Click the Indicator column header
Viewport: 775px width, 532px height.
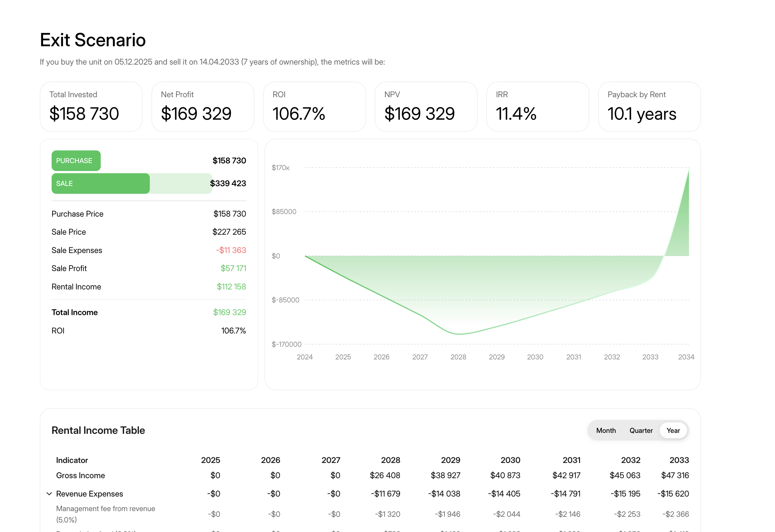coord(72,460)
